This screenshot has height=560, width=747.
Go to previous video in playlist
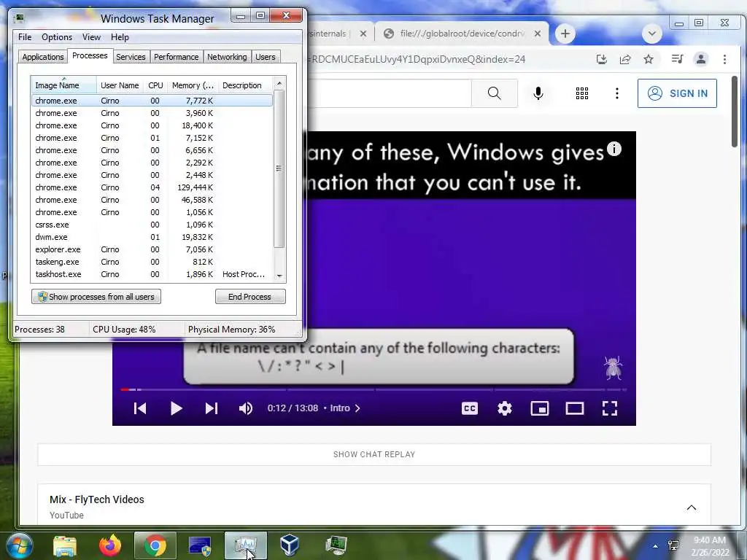pos(140,408)
